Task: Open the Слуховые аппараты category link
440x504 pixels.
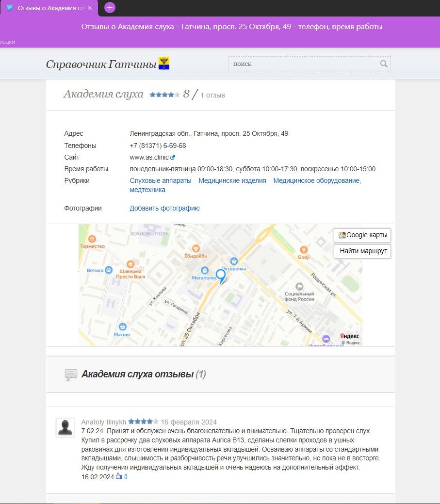Action: pos(160,180)
